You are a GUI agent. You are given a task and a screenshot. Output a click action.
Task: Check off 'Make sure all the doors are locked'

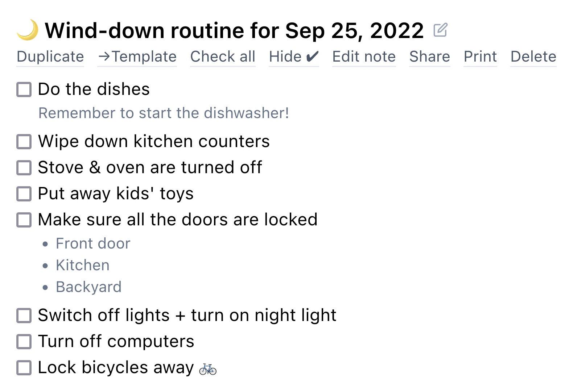pos(24,220)
